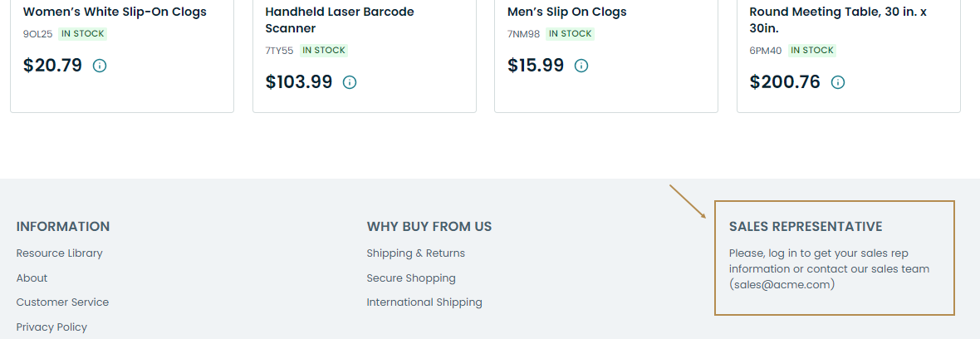Click info icon next to $20.79 price
This screenshot has height=339, width=980.
100,66
